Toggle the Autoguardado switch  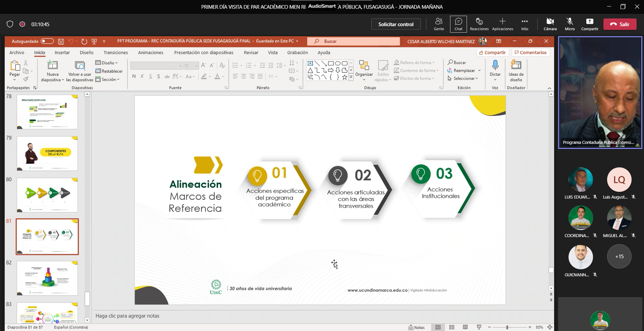(x=47, y=41)
